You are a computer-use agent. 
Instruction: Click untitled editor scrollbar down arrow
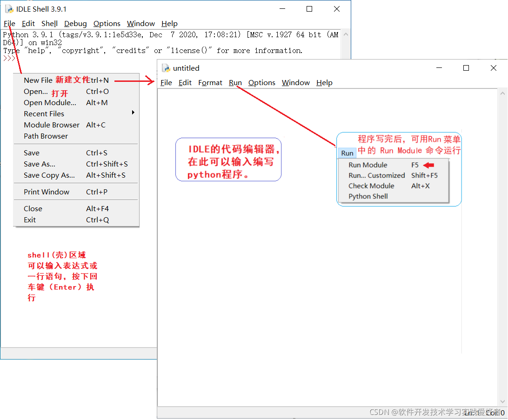click(x=502, y=401)
